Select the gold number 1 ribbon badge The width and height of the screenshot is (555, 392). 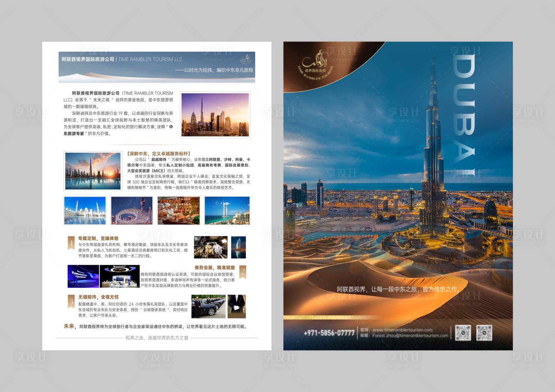71,243
